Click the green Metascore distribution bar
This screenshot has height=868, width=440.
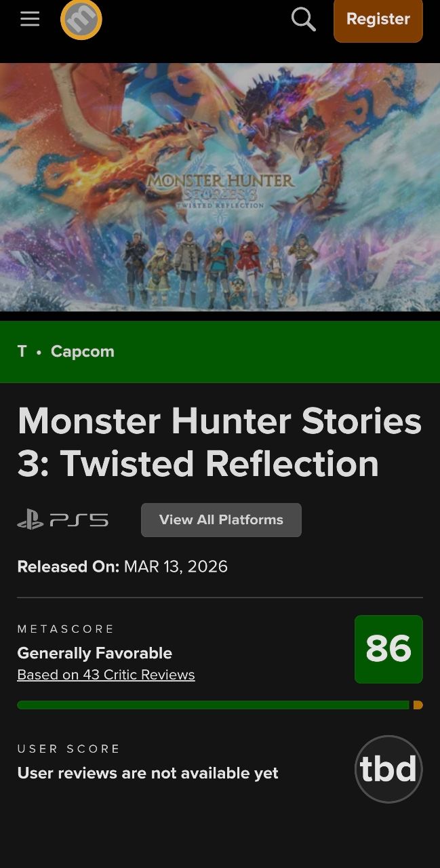pyautogui.click(x=213, y=705)
